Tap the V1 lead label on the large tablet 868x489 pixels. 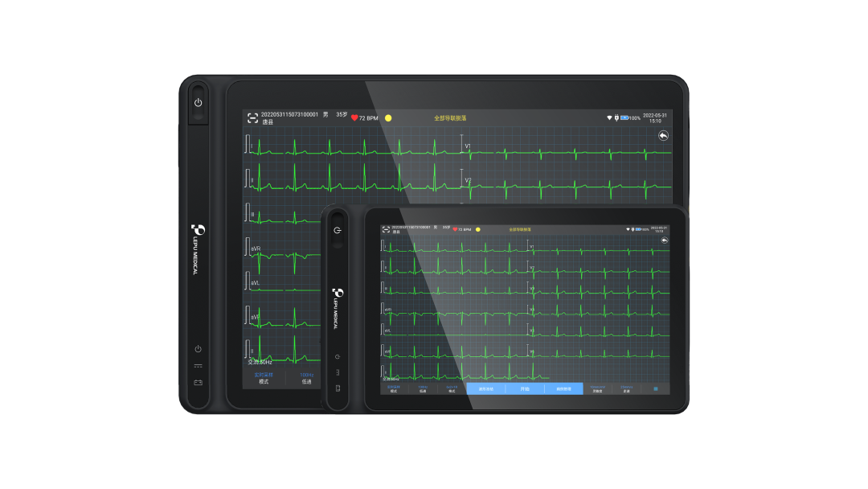click(468, 146)
